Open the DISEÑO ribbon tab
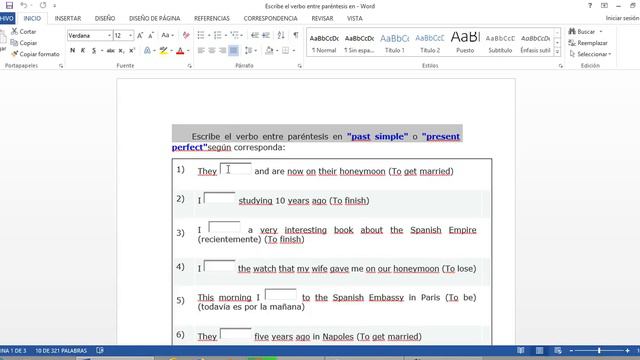 105,18
